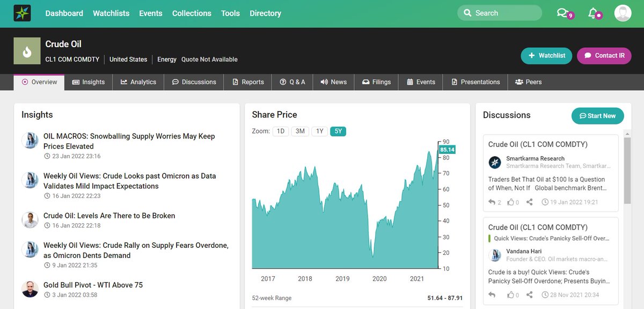This screenshot has width=644, height=309.
Task: Switch to the Discussions tab
Action: tap(194, 82)
